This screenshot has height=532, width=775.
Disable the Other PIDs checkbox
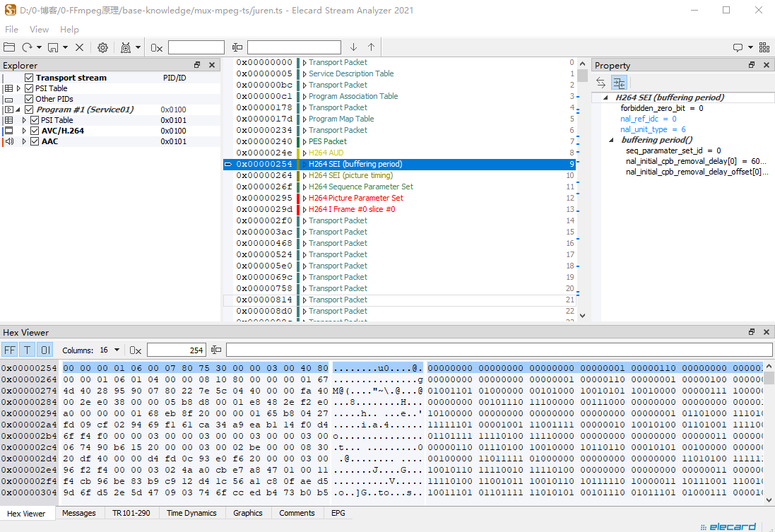29,98
